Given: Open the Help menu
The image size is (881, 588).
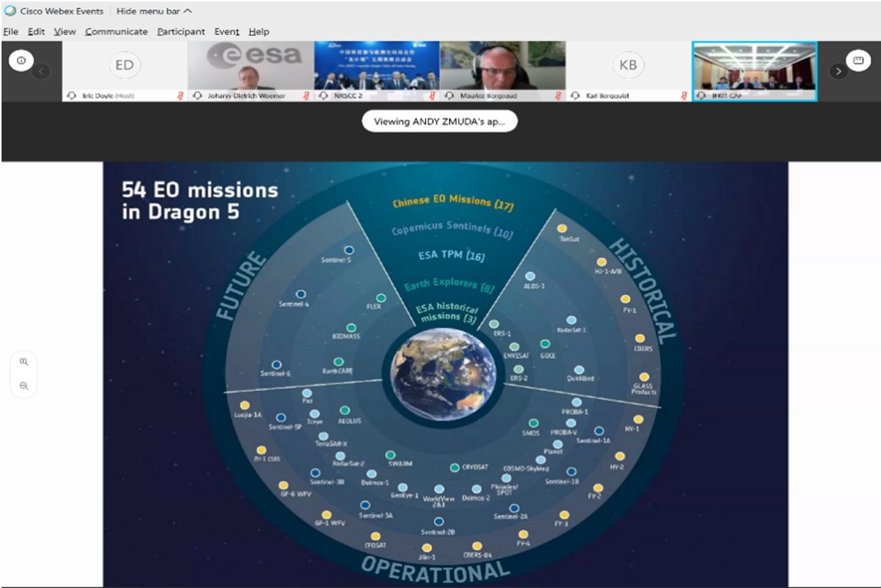Looking at the screenshot, I should (259, 32).
